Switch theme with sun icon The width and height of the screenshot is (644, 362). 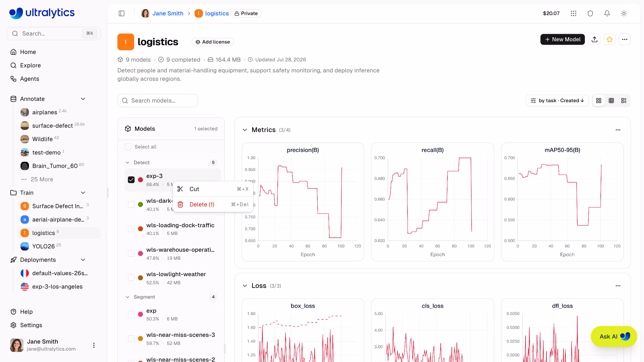click(624, 13)
